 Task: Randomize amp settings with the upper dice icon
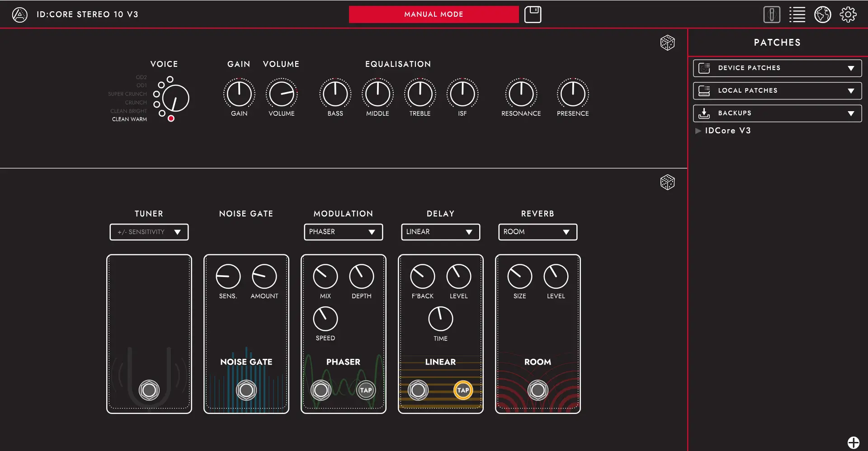pyautogui.click(x=667, y=43)
